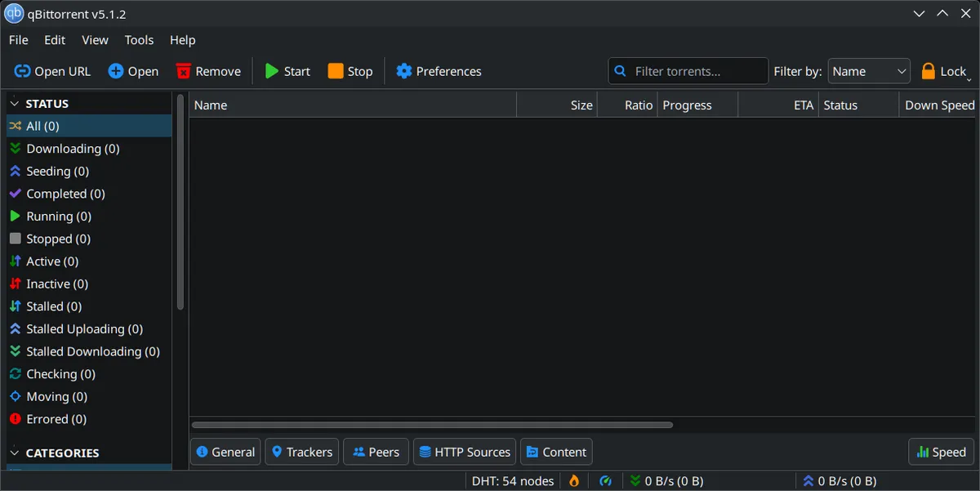
Task: Click the Start toolbar button
Action: pos(287,71)
